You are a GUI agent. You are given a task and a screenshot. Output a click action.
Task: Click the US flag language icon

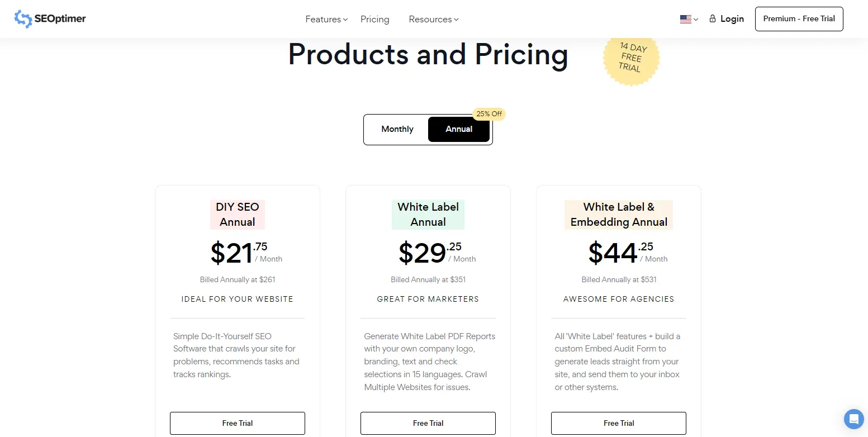point(685,19)
